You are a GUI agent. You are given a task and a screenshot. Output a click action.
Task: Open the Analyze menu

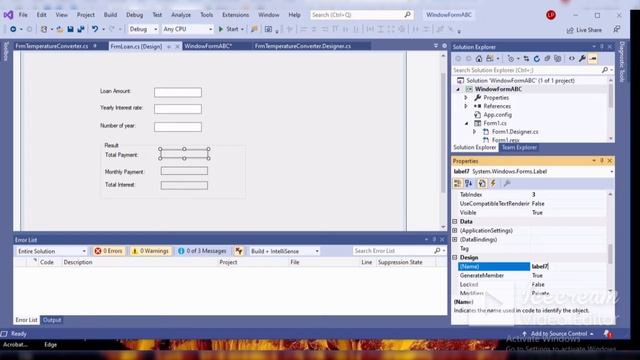coord(181,15)
